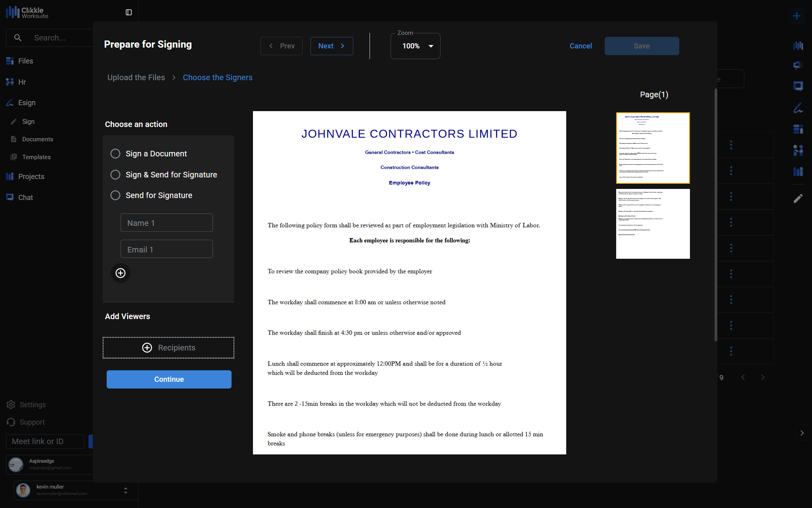Click the search magnifier icon
Viewport: 812px width, 508px height.
click(x=18, y=38)
